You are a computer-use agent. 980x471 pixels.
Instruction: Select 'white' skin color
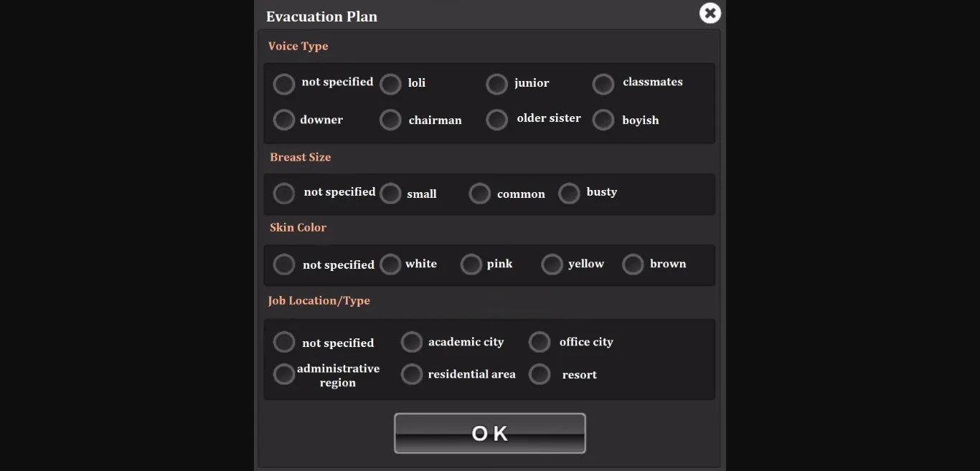pos(390,265)
